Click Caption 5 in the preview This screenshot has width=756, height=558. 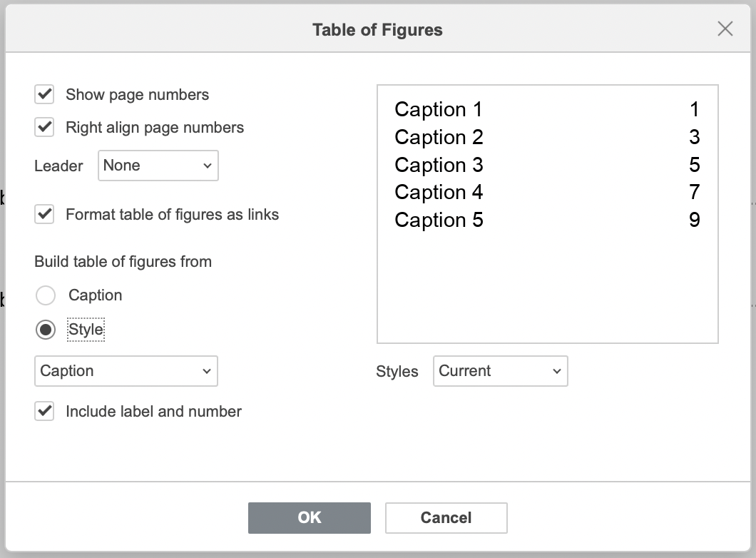pos(438,220)
